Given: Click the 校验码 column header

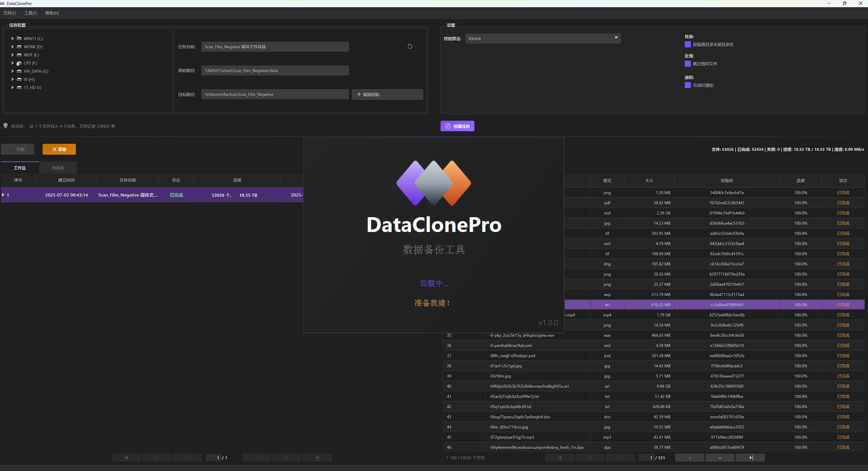Looking at the screenshot, I should point(727,181).
